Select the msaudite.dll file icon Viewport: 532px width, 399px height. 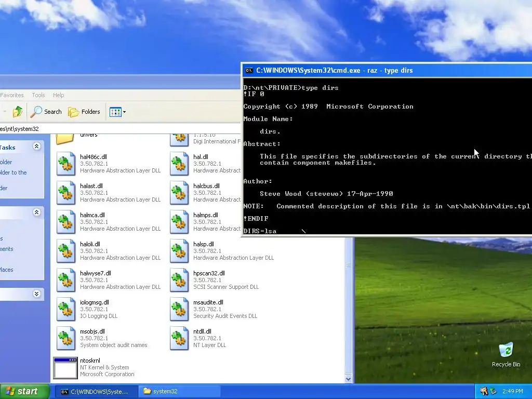[179, 310]
